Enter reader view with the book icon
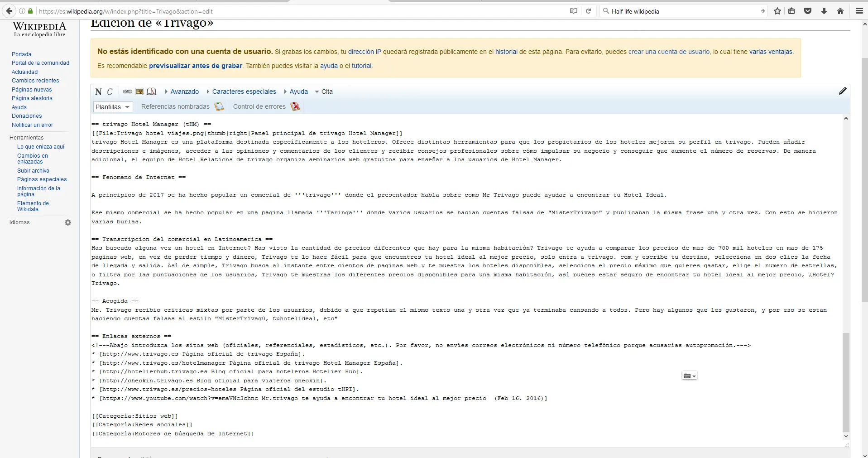 (x=574, y=11)
